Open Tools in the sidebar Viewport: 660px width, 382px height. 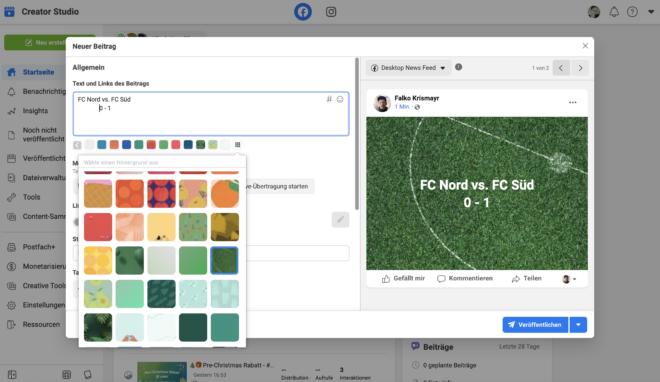click(x=31, y=197)
